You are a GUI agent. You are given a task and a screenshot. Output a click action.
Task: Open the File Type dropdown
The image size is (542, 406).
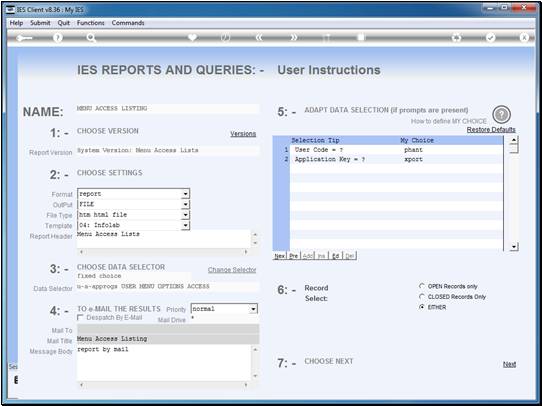coord(186,215)
